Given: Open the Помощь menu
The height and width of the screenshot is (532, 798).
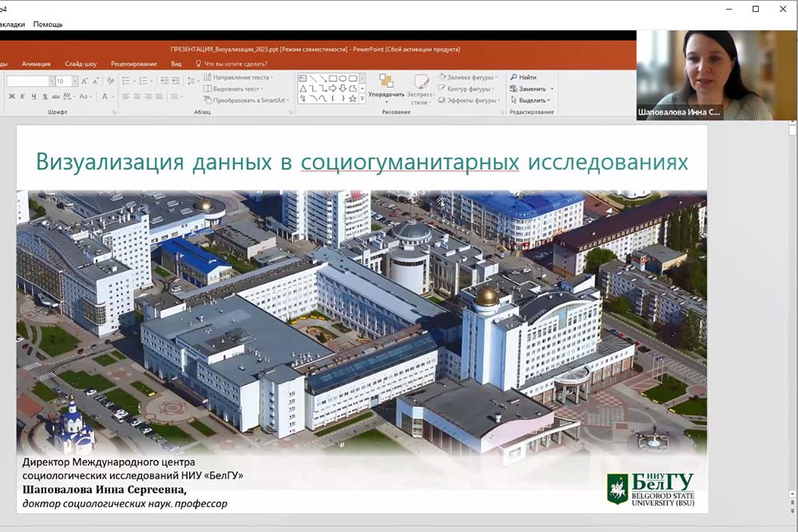Looking at the screenshot, I should coord(48,25).
